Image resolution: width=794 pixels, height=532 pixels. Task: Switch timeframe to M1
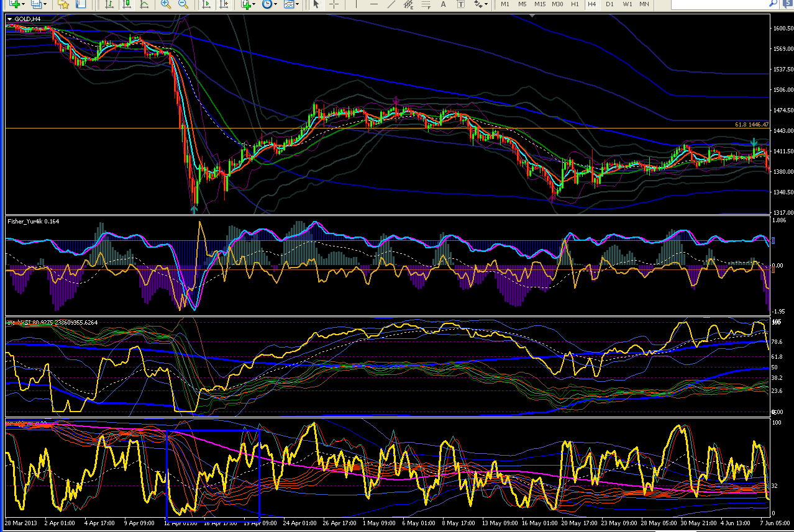pos(505,4)
